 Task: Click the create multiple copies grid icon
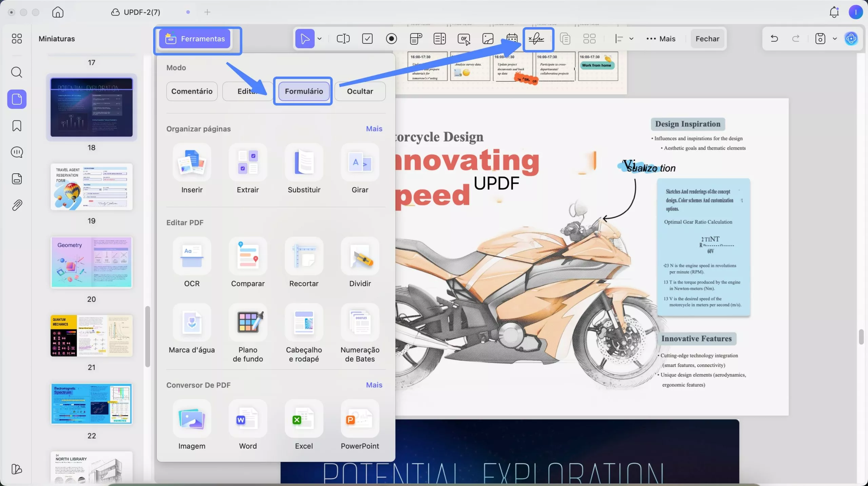589,39
